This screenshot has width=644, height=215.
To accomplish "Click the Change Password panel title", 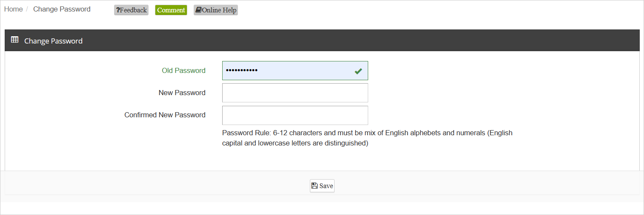I will (53, 41).
